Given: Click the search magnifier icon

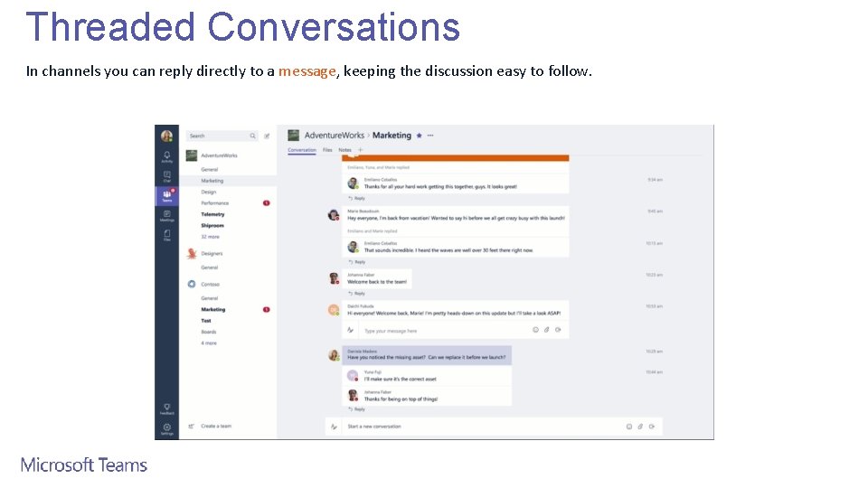Looking at the screenshot, I should 252,136.
